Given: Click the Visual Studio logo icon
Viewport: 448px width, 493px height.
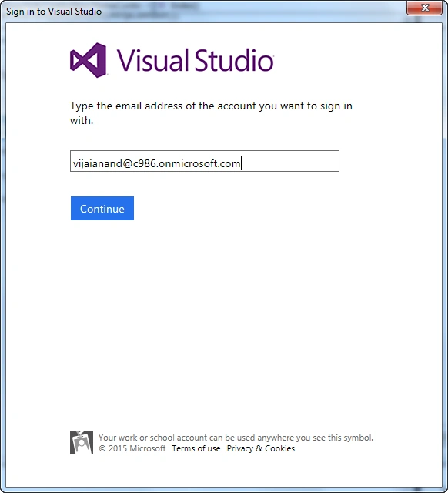Looking at the screenshot, I should click(x=89, y=60).
